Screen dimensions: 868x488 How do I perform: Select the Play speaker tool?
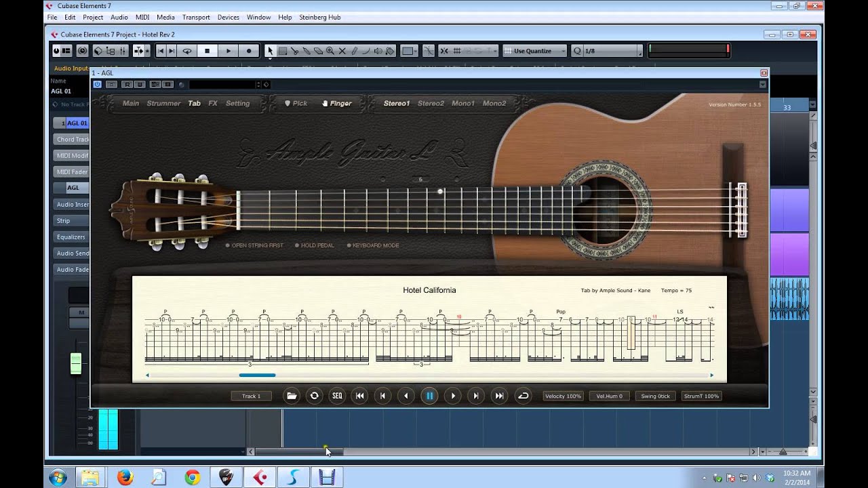(378, 51)
